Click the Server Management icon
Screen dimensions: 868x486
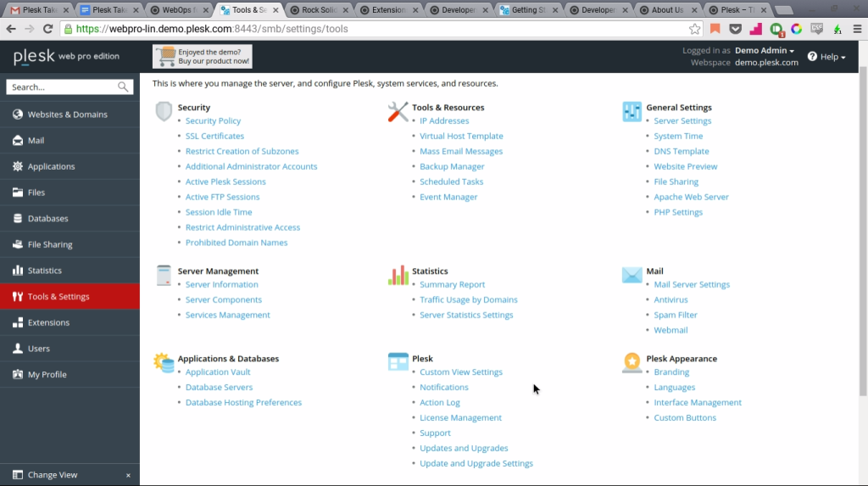(x=164, y=275)
